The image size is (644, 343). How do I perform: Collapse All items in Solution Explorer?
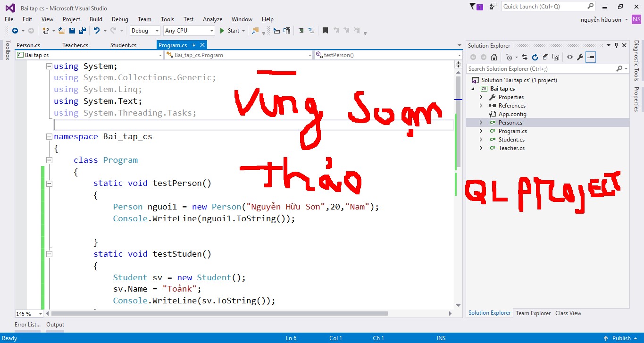pos(545,57)
